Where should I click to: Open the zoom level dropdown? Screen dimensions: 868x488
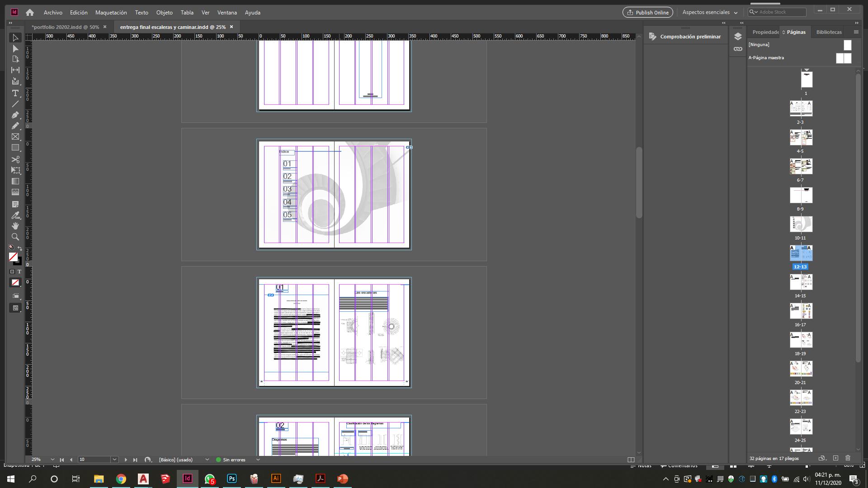(x=52, y=460)
